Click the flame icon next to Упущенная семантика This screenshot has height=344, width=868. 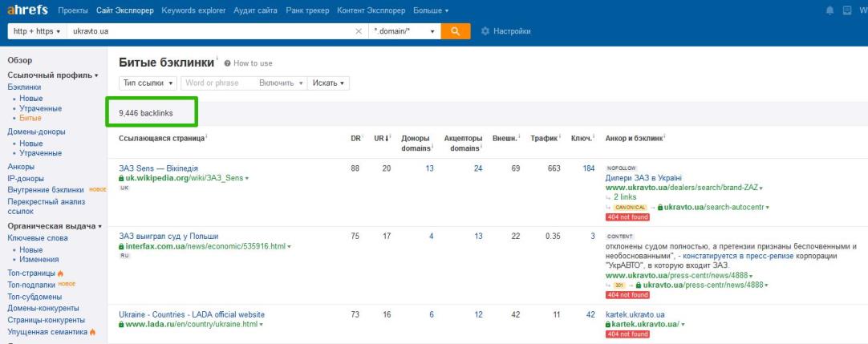click(92, 332)
